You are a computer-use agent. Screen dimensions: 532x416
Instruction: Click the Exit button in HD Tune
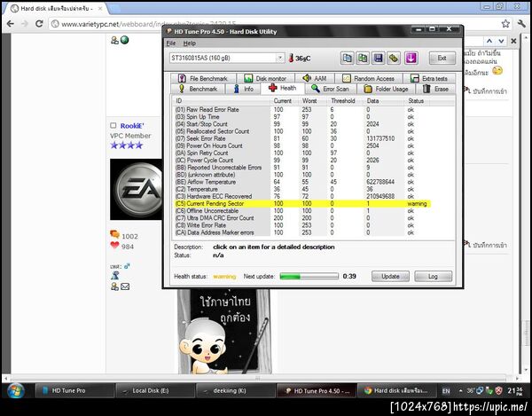tap(442, 58)
